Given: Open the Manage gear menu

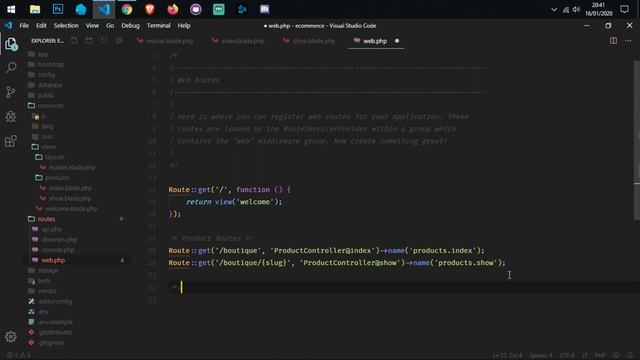Looking at the screenshot, I should pos(11,337).
